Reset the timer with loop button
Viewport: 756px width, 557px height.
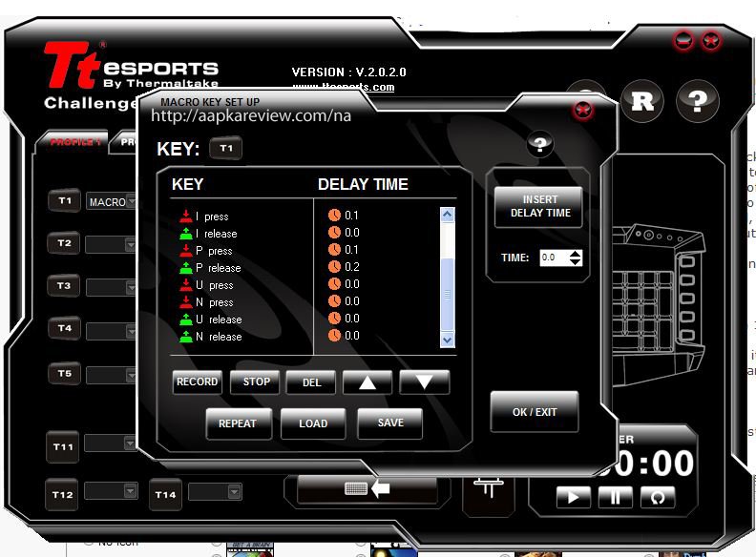coord(658,497)
